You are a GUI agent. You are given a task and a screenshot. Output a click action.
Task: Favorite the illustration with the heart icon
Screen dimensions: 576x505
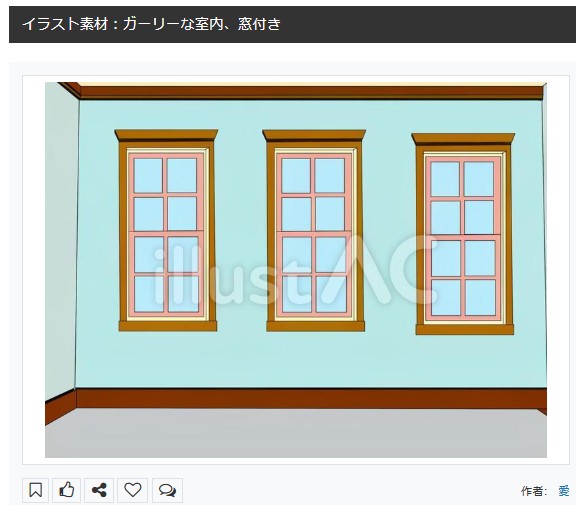(x=133, y=490)
